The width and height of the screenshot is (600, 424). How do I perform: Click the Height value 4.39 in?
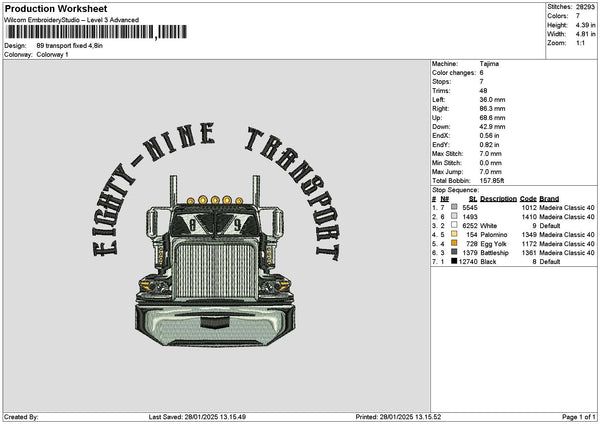[585, 25]
